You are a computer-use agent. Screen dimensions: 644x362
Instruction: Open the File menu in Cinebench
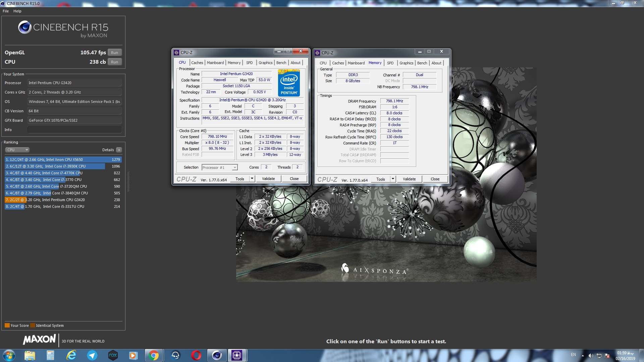pos(6,11)
